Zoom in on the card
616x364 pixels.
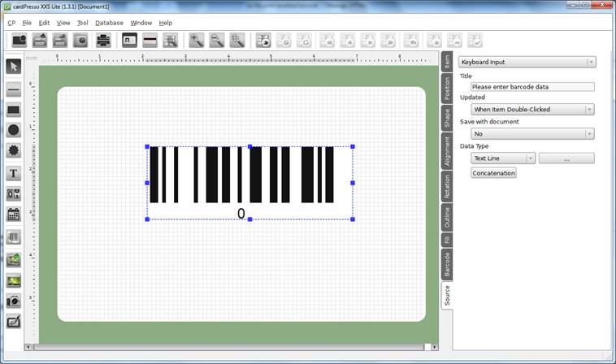click(196, 41)
